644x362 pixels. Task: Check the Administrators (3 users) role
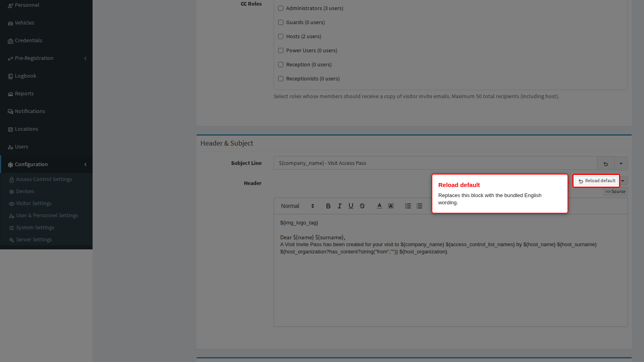(281, 8)
